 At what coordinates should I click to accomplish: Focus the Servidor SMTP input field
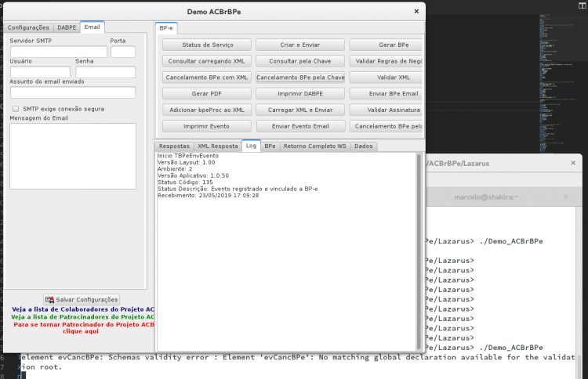point(59,52)
